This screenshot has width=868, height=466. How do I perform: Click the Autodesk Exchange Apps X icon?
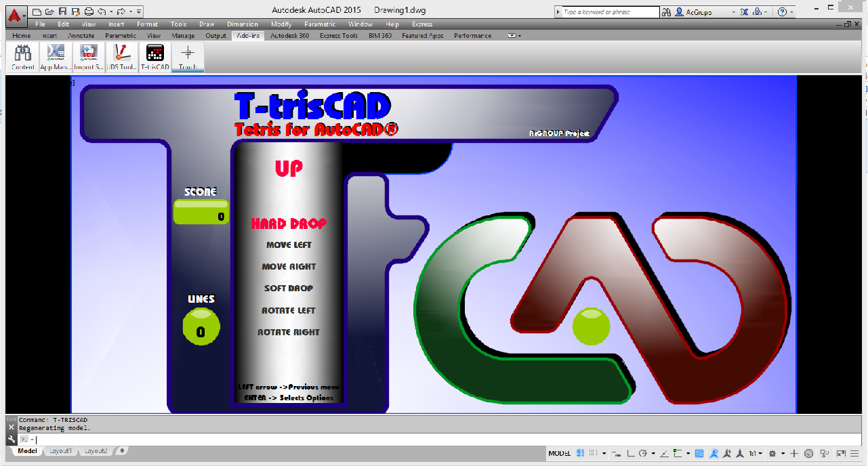pos(744,12)
